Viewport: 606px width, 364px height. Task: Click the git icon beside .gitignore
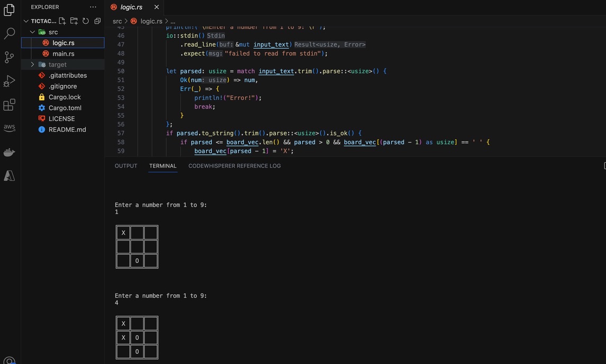42,86
